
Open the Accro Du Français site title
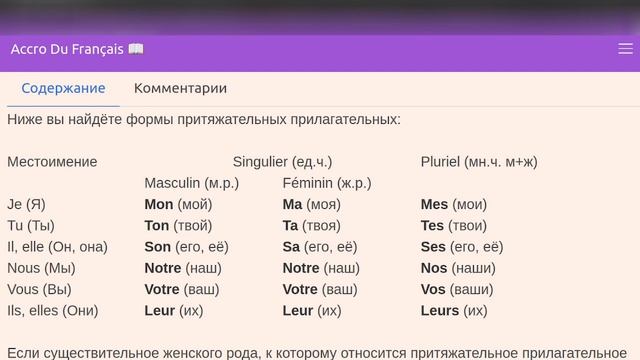(67, 49)
